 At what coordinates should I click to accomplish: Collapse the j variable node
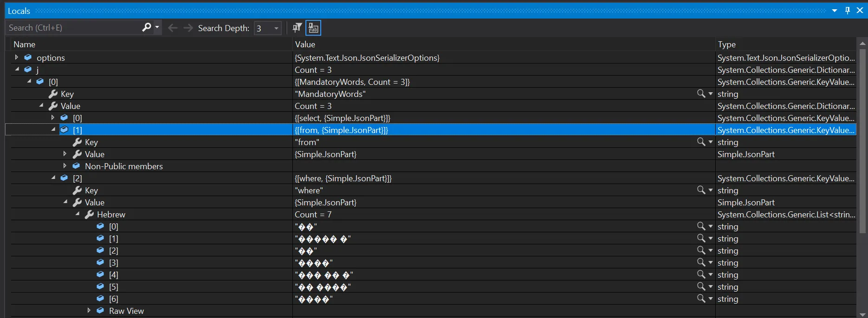17,69
